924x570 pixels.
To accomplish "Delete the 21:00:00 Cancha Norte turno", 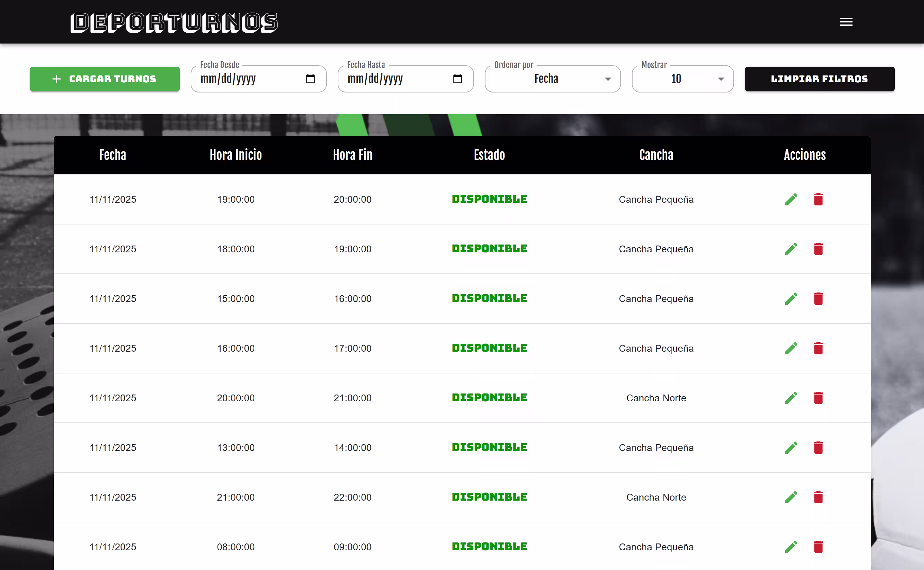I will 818,498.
